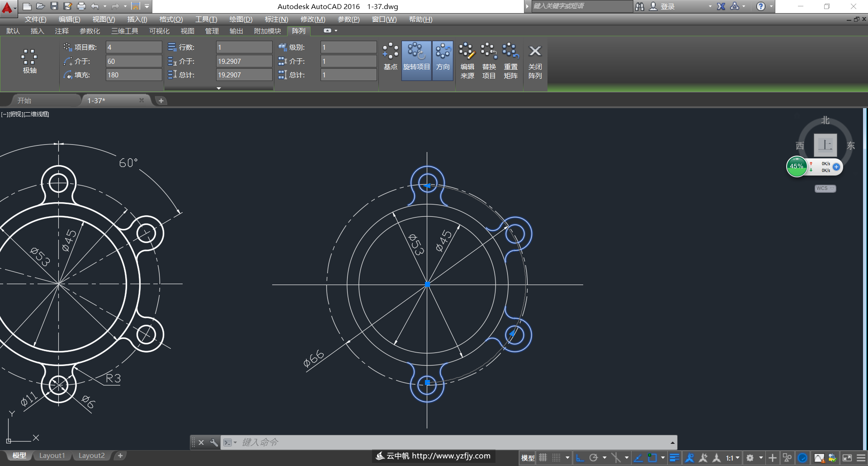Click the 填充 fill angle field showing 180
The width and height of the screenshot is (868, 466).
[134, 75]
